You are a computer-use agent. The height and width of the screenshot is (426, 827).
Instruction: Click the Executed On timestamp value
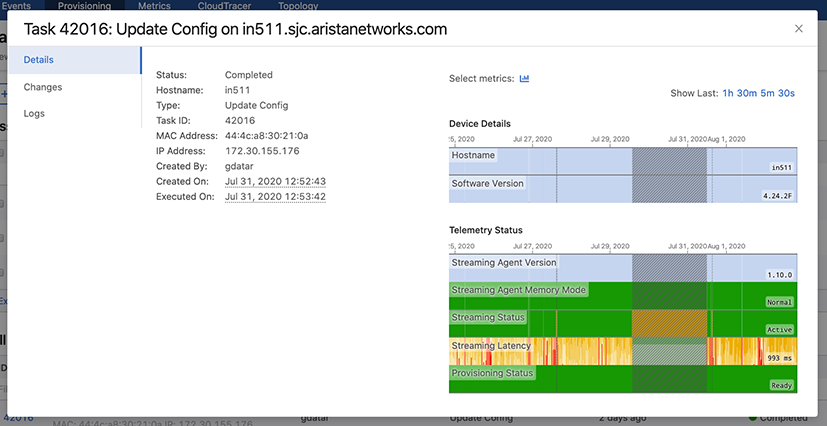point(275,197)
